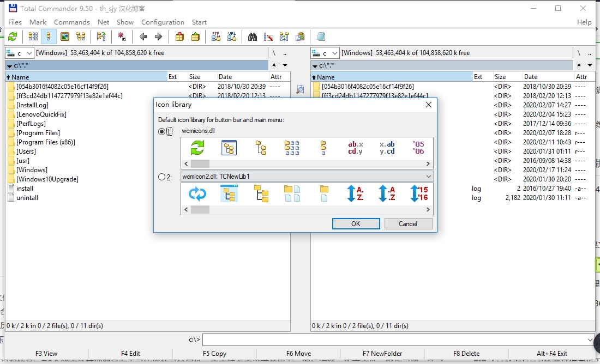
Task: Sort left panel by Name column header
Action: (87, 77)
